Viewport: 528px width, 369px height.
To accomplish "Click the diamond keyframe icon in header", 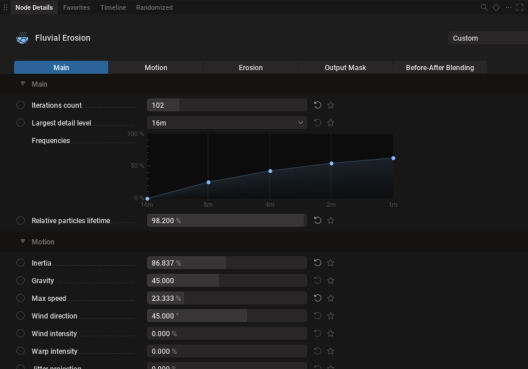I will [x=496, y=7].
